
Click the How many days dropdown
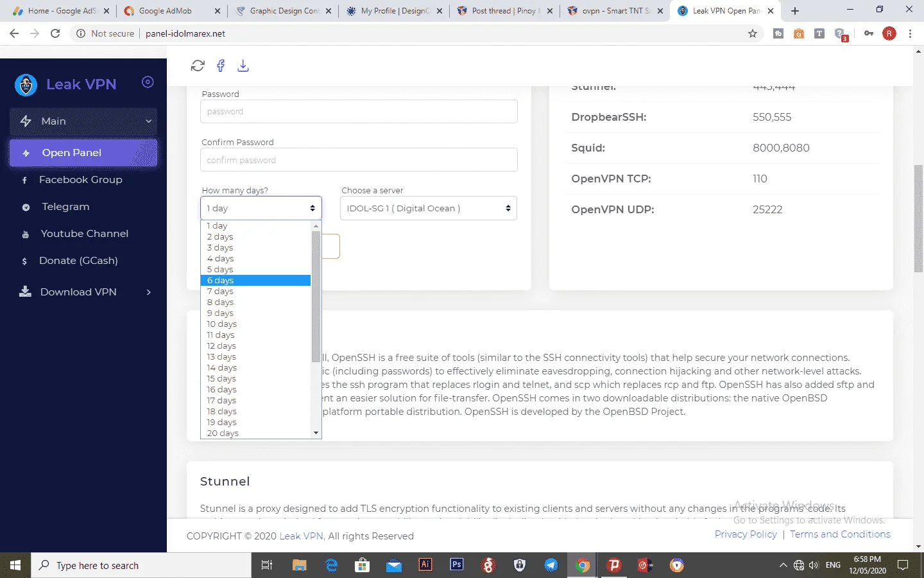[x=261, y=208]
